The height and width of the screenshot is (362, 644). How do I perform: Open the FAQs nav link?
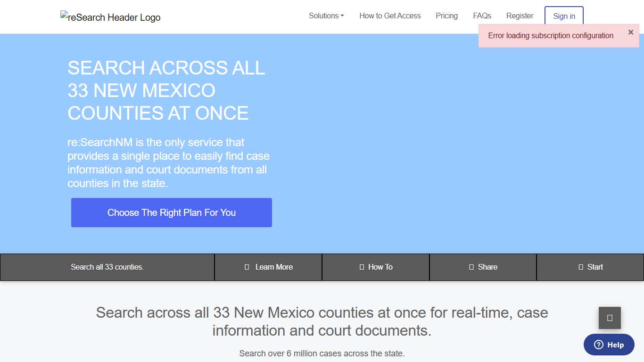pyautogui.click(x=482, y=16)
